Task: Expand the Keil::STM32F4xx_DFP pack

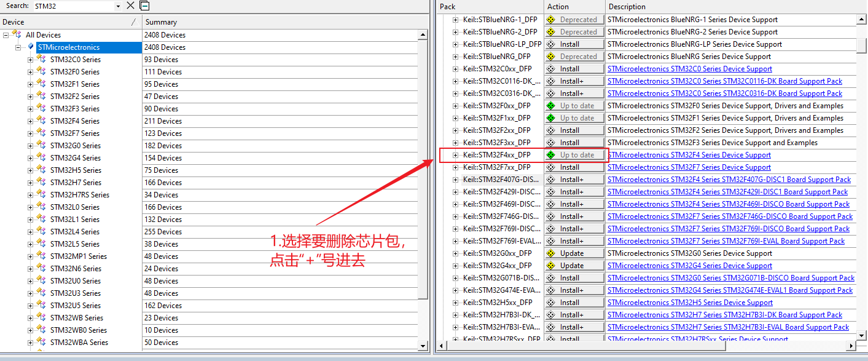Action: 456,155
